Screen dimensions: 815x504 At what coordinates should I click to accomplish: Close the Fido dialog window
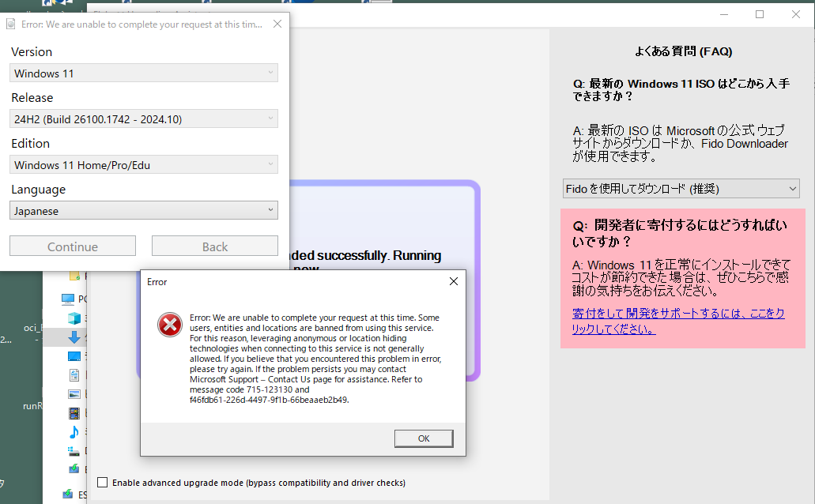(277, 24)
